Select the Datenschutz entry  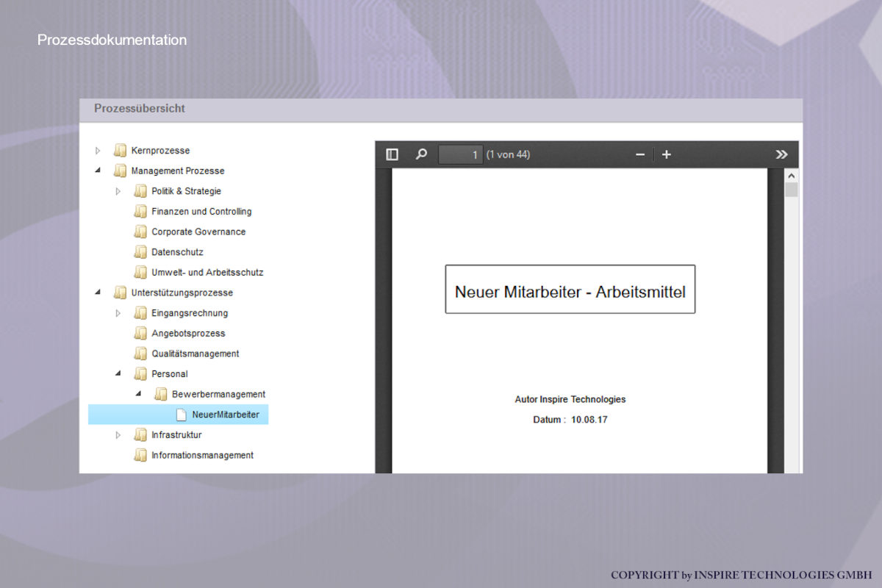[x=177, y=252]
